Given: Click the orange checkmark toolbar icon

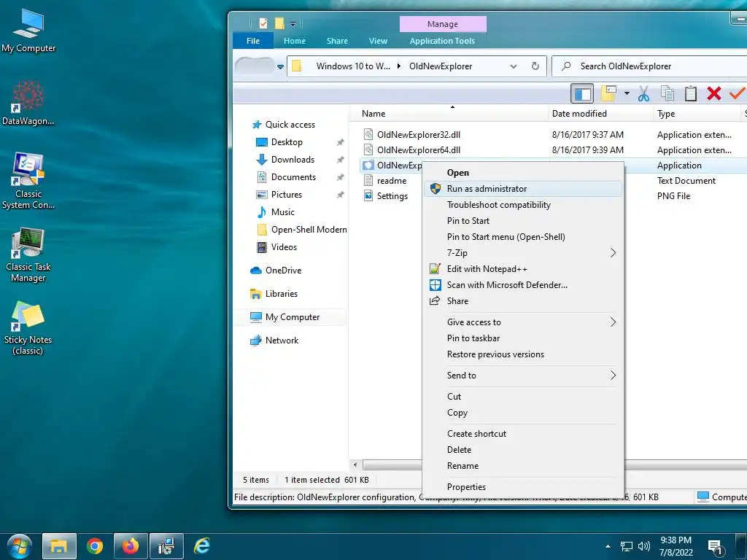Looking at the screenshot, I should [x=738, y=93].
